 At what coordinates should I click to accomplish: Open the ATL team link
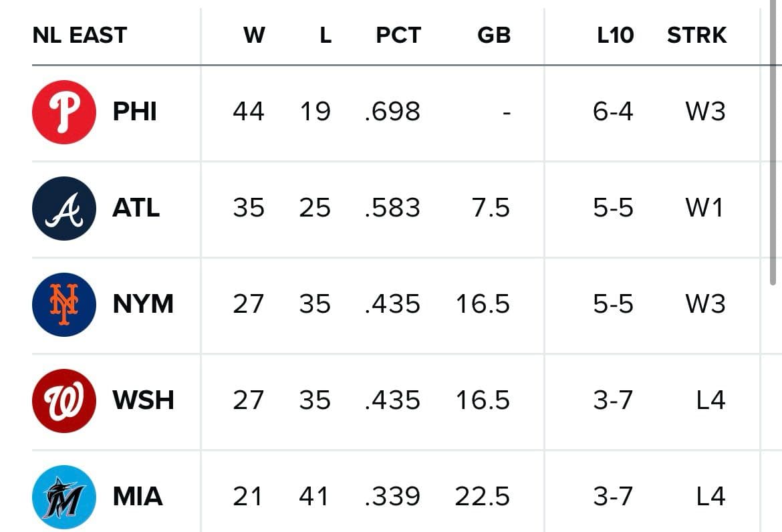point(136,208)
